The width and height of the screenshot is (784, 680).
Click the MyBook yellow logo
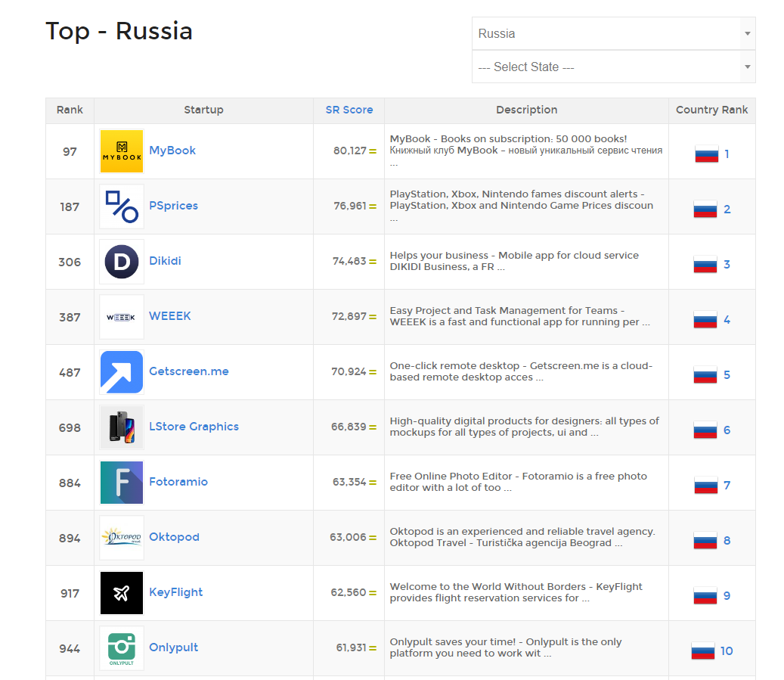click(122, 151)
